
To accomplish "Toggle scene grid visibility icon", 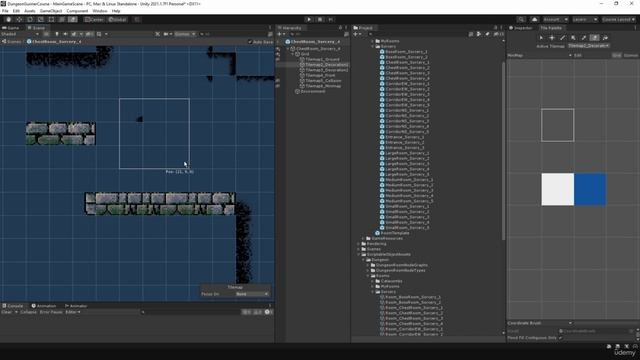I will tap(99, 34).
